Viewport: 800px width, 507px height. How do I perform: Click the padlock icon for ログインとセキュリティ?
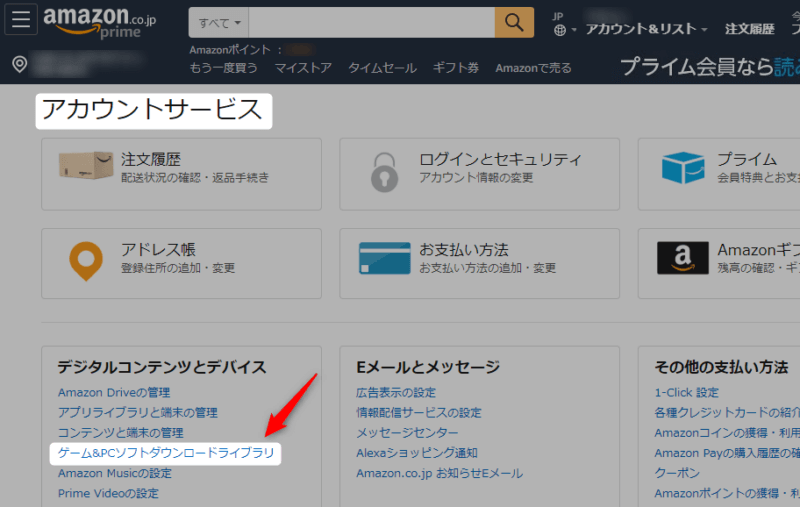coord(384,172)
